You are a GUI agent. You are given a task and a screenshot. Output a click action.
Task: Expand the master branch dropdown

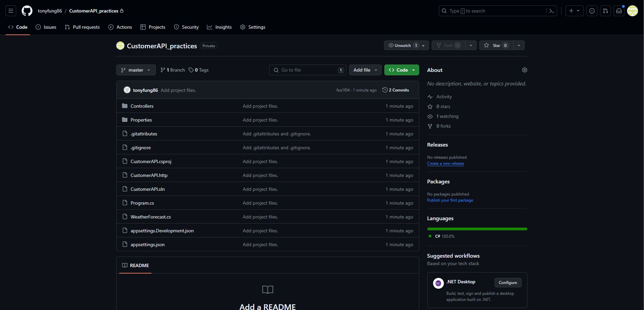tap(136, 70)
